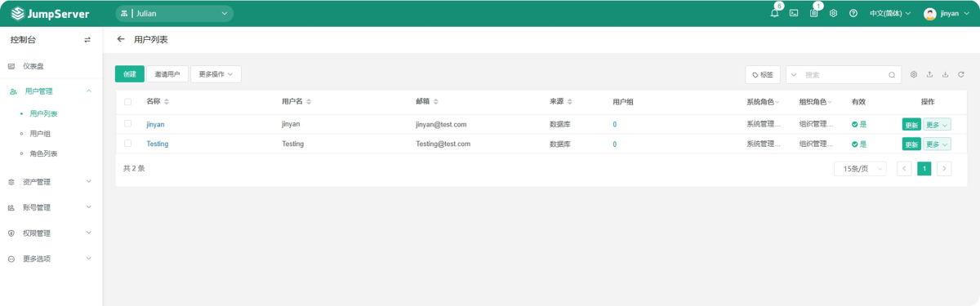Viewport: 980px width, 306px height.
Task: Open the notifications bell icon
Action: 774,13
